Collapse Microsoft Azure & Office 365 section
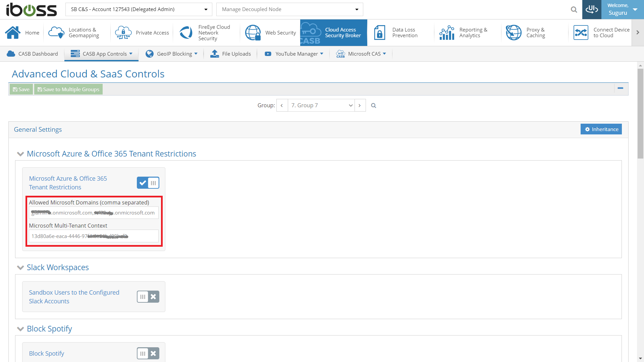The height and width of the screenshot is (362, 644). click(20, 154)
